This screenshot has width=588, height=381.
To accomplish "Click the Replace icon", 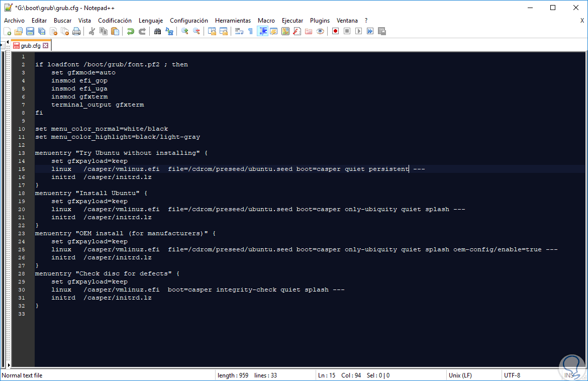I will coord(169,32).
